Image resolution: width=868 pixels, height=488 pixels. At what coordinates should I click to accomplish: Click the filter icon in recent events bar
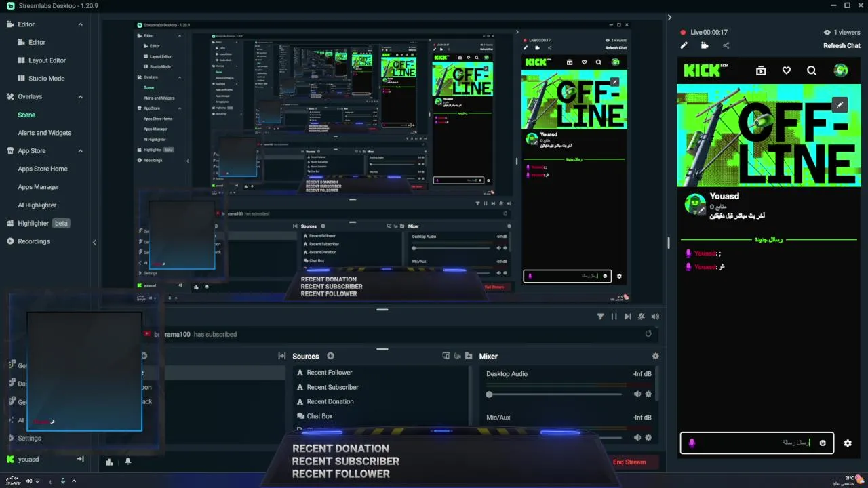(x=600, y=317)
